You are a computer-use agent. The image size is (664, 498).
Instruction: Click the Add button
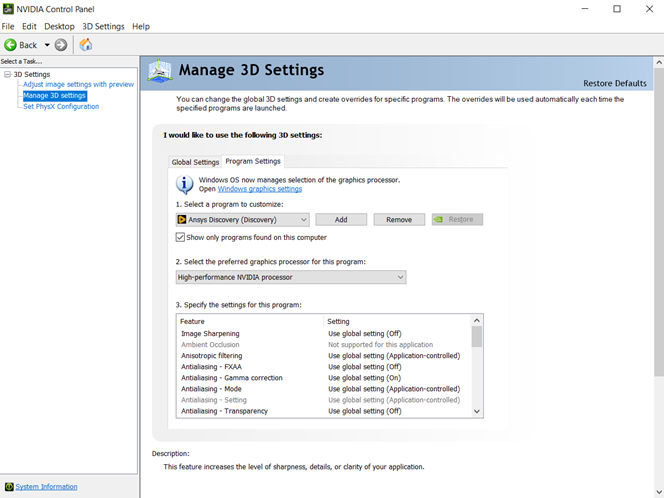[341, 219]
